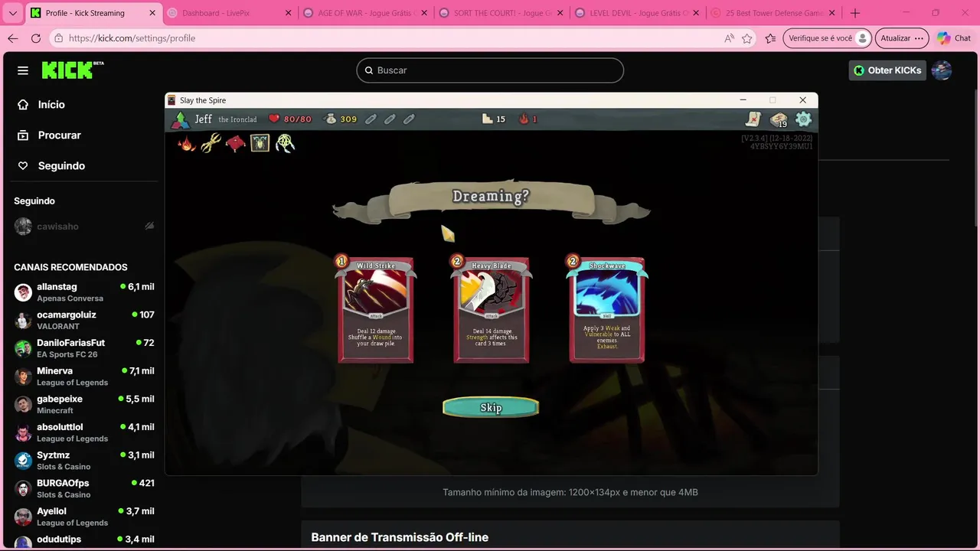Screen dimensions: 980x551
Task: Click the second empty potion slot
Action: click(390, 119)
